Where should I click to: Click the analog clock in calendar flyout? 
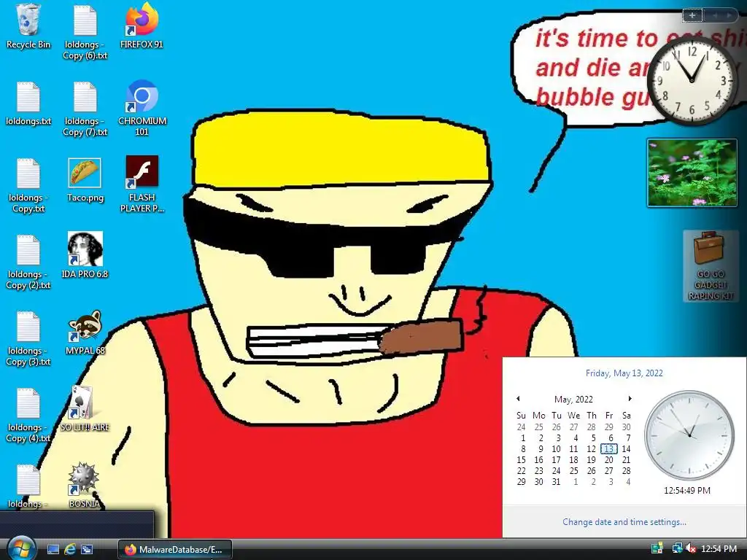[689, 435]
